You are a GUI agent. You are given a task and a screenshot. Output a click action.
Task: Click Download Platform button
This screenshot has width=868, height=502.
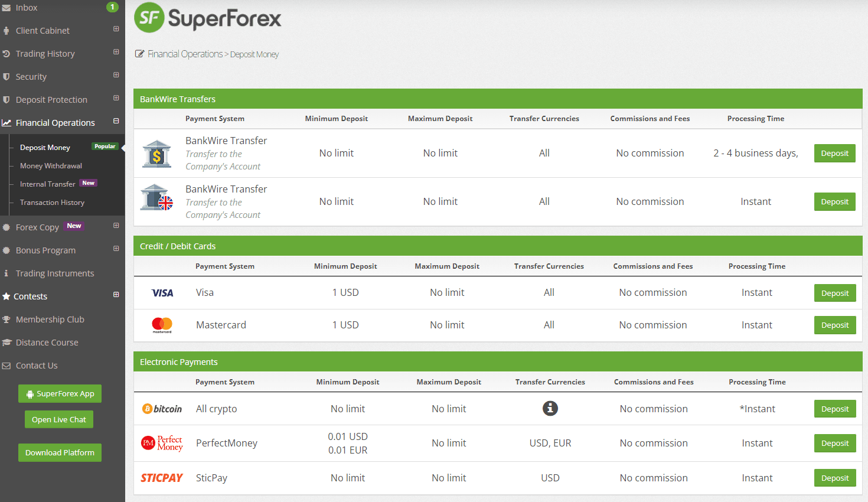(x=60, y=452)
